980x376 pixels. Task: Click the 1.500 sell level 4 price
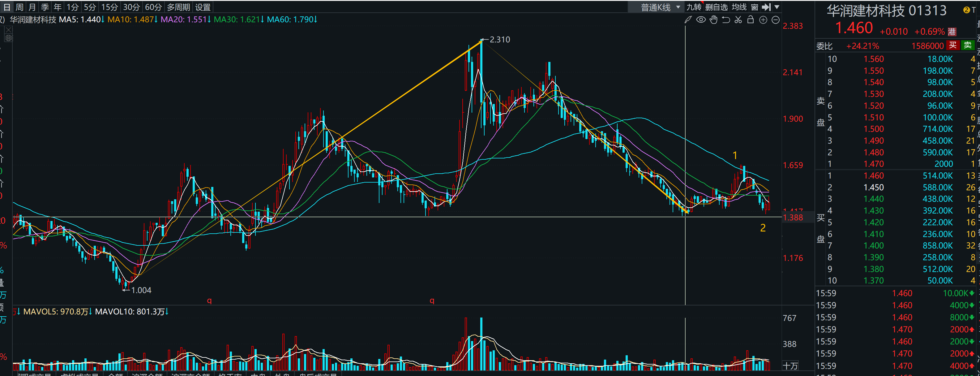pos(874,129)
